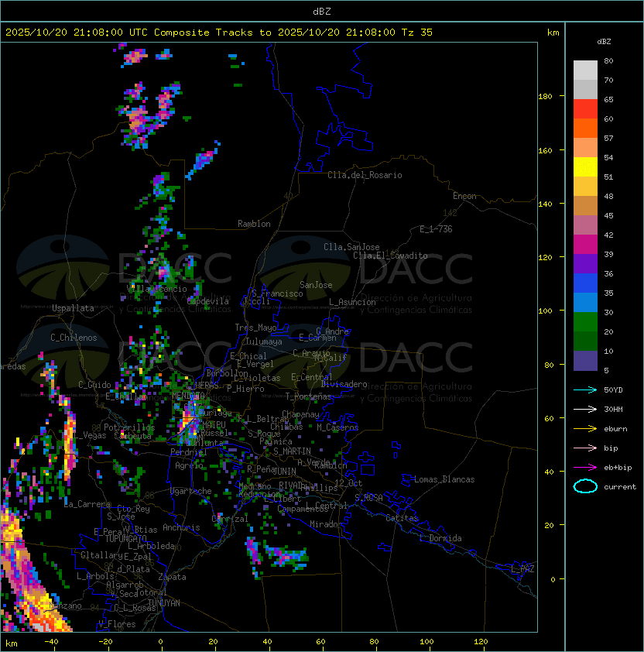
Task: Click the green 30 dBZ color swatch
Action: point(585,322)
